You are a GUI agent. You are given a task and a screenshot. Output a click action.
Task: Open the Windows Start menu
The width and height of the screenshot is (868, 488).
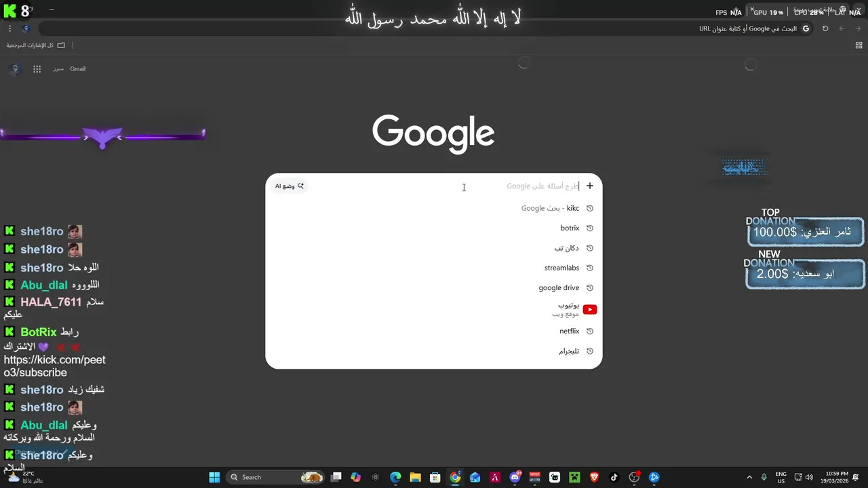(214, 477)
